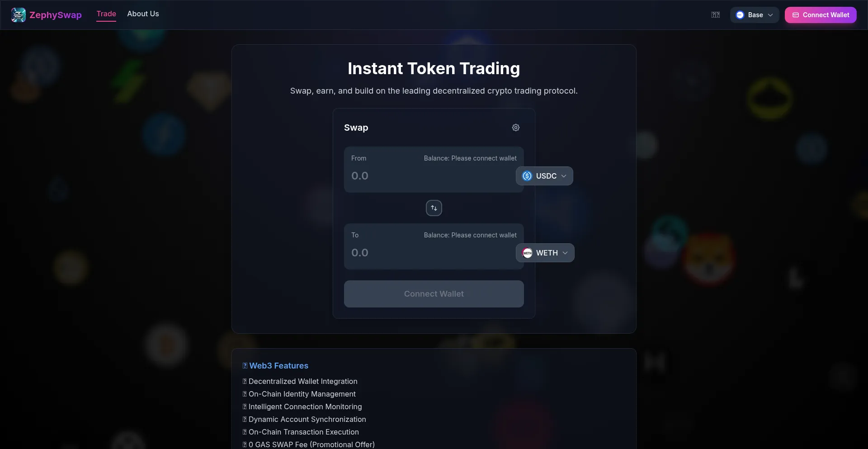The image size is (868, 449).
Task: Open the language selector icon in header
Action: [716, 15]
